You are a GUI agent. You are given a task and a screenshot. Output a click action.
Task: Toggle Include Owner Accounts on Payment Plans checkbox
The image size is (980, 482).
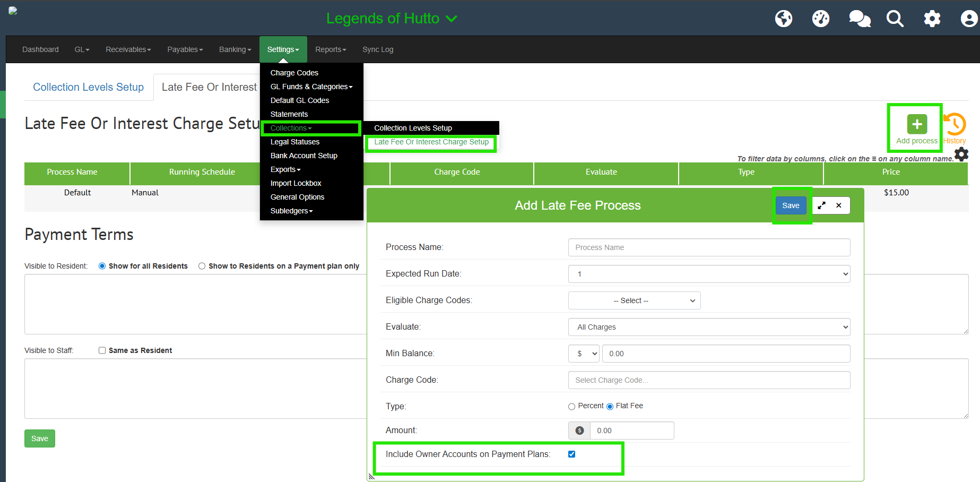coord(571,454)
